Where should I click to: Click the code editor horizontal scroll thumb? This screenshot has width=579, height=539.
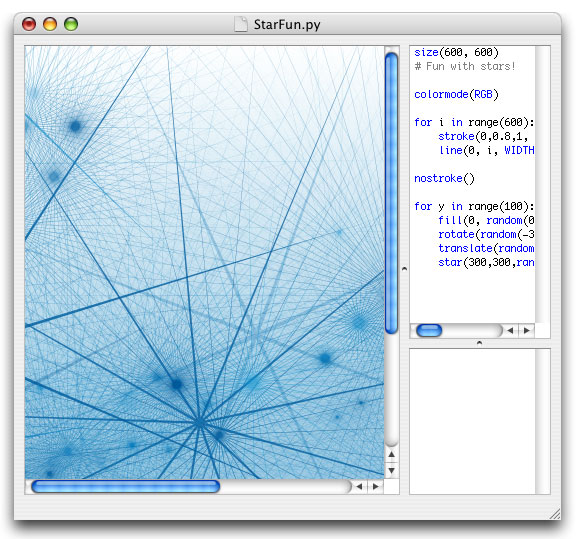[x=429, y=330]
